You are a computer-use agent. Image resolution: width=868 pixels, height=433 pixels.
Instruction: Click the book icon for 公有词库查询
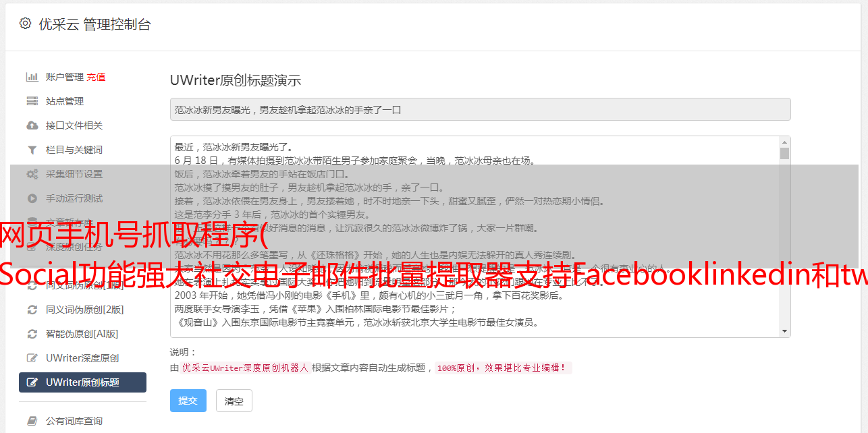click(x=32, y=421)
